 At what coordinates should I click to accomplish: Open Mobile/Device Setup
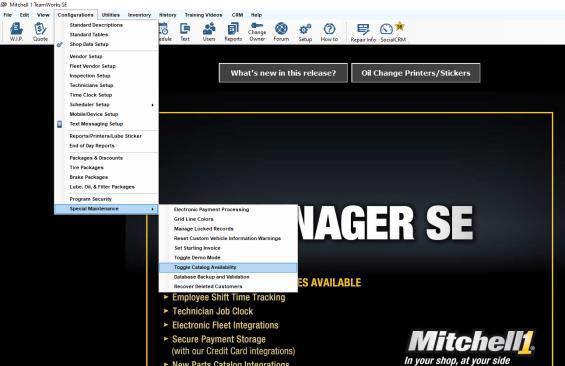[x=106, y=114]
